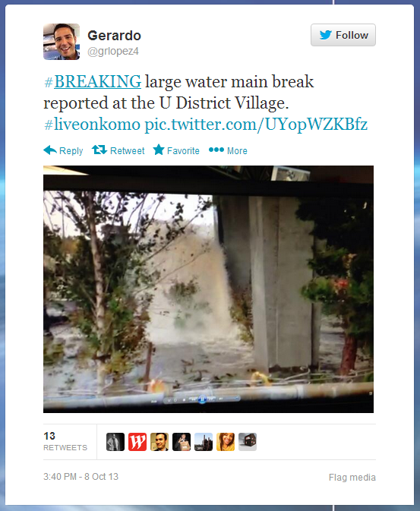The height and width of the screenshot is (511, 420).
Task: Open the #liveonkomo hashtag link
Action: point(93,125)
